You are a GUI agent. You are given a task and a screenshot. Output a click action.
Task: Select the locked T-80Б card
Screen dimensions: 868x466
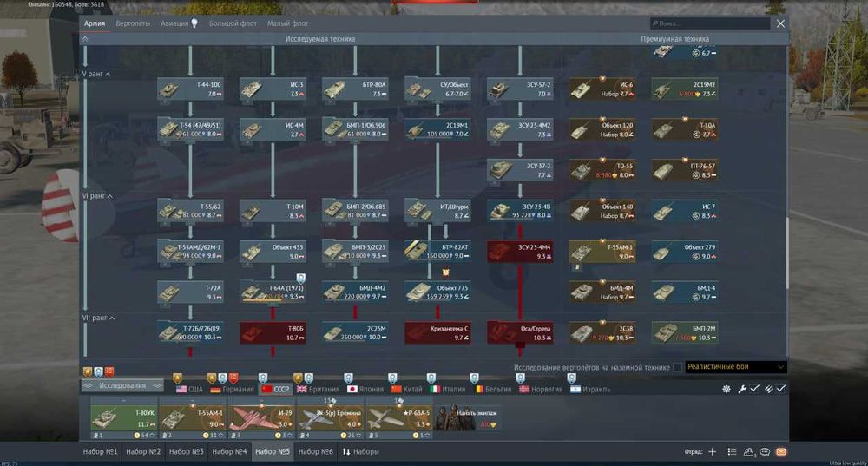coord(273,332)
